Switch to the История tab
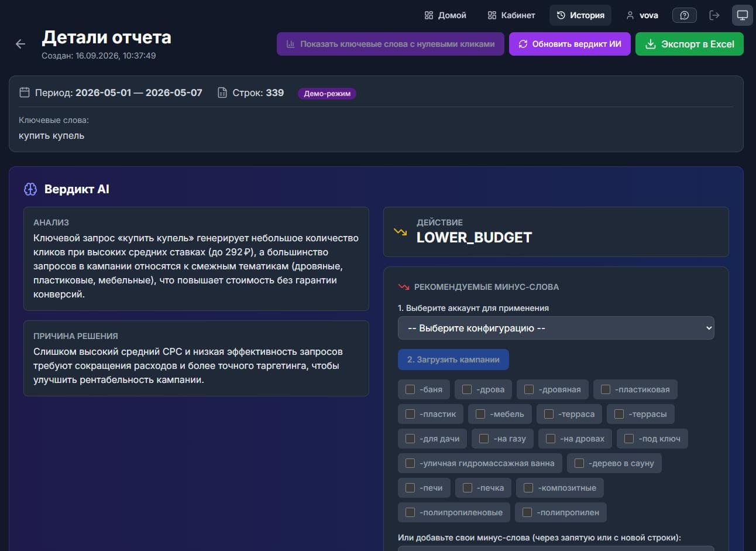This screenshot has width=756, height=551. coord(580,15)
